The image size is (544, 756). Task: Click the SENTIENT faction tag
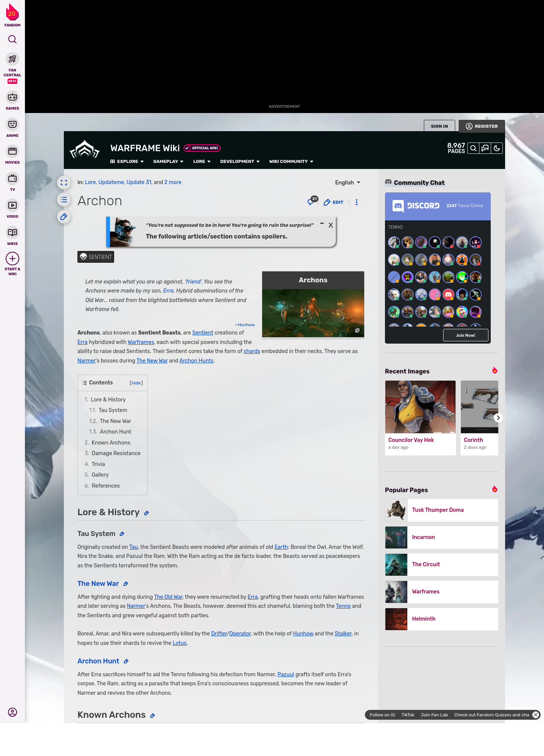(96, 257)
